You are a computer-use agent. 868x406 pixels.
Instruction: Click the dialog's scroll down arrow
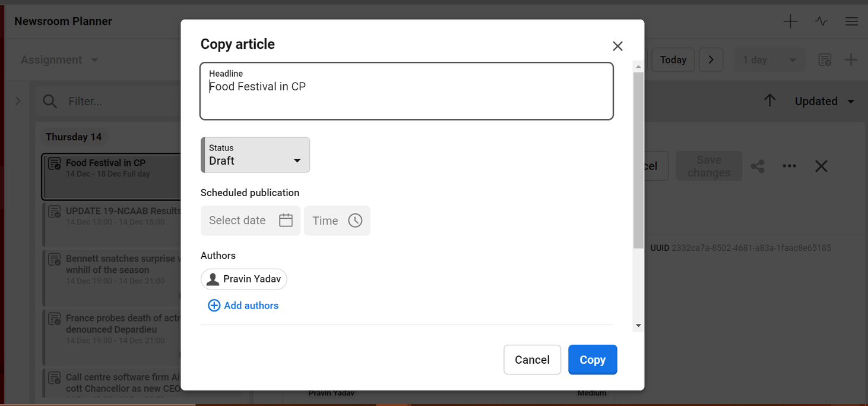pos(638,326)
